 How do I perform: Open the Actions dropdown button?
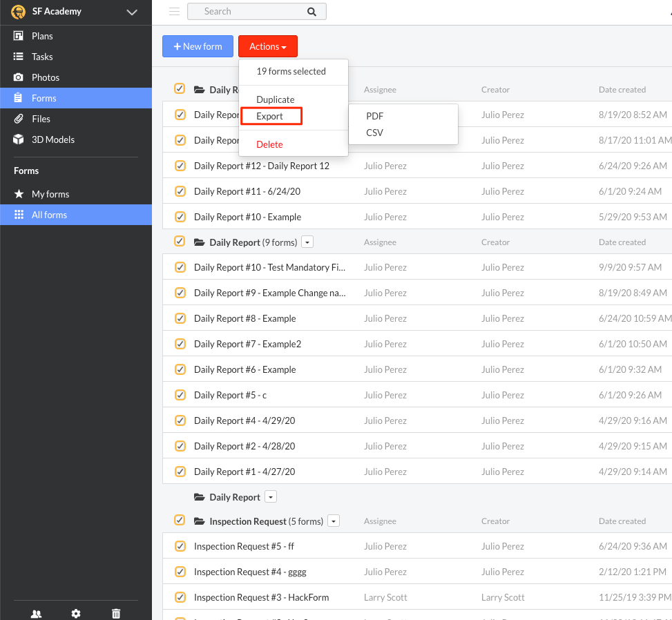click(x=268, y=46)
